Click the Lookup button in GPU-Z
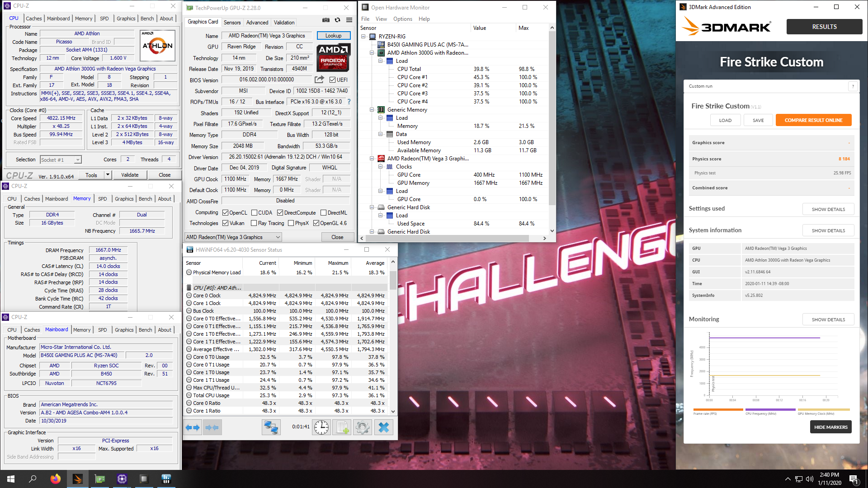Screen dimensions: 868x488 (x=333, y=36)
